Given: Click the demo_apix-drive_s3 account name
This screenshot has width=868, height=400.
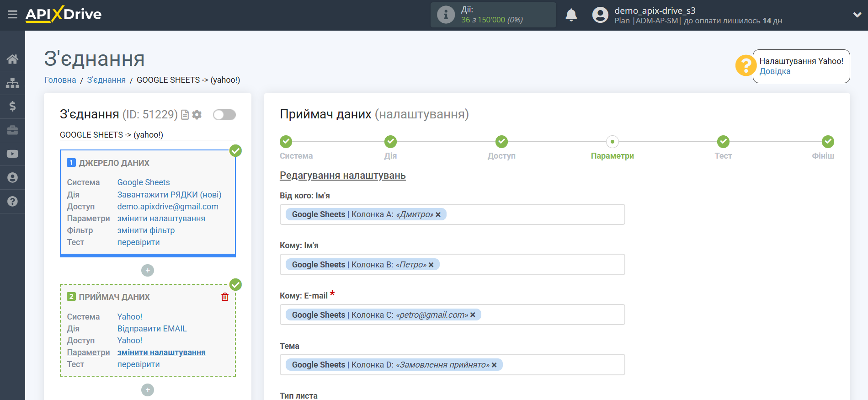Looking at the screenshot, I should tap(655, 11).
